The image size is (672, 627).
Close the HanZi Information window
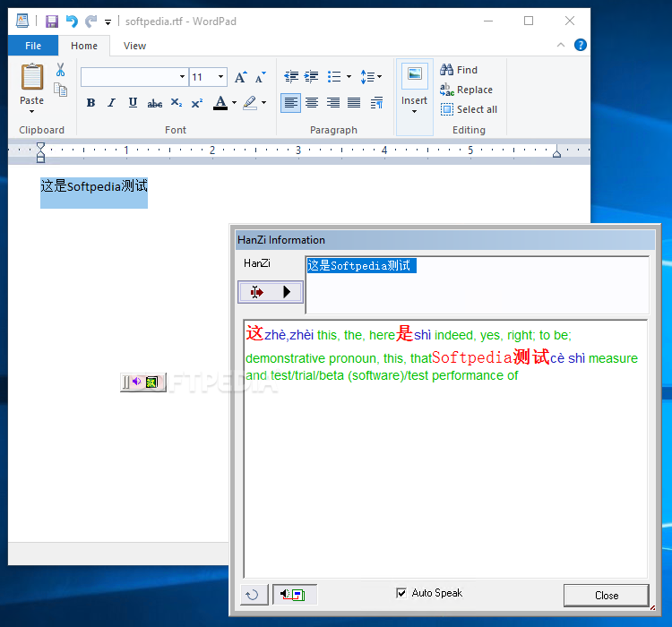[x=606, y=596]
